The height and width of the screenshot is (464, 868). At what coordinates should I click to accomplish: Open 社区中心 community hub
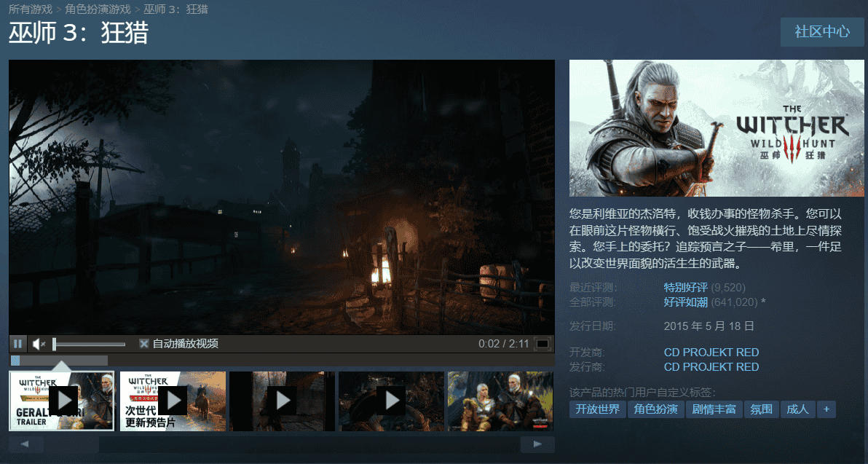(822, 31)
